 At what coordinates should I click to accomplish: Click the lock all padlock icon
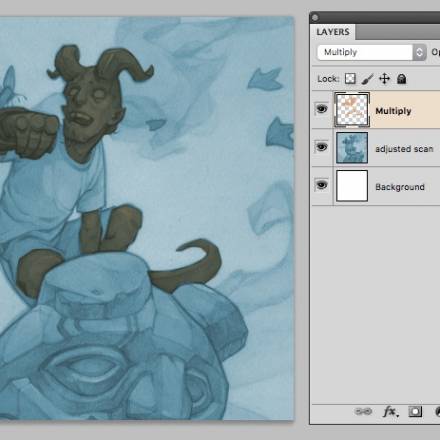click(x=402, y=79)
